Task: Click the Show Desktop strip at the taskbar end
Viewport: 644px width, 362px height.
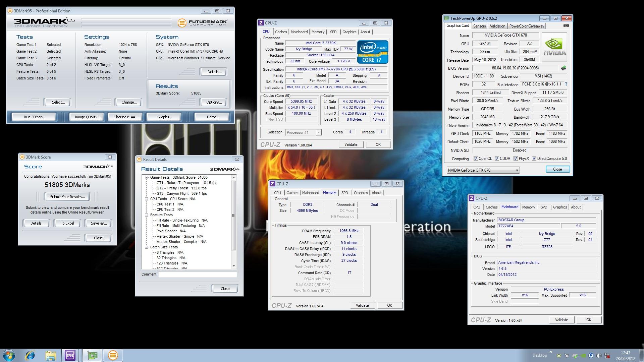Action: coord(641,355)
